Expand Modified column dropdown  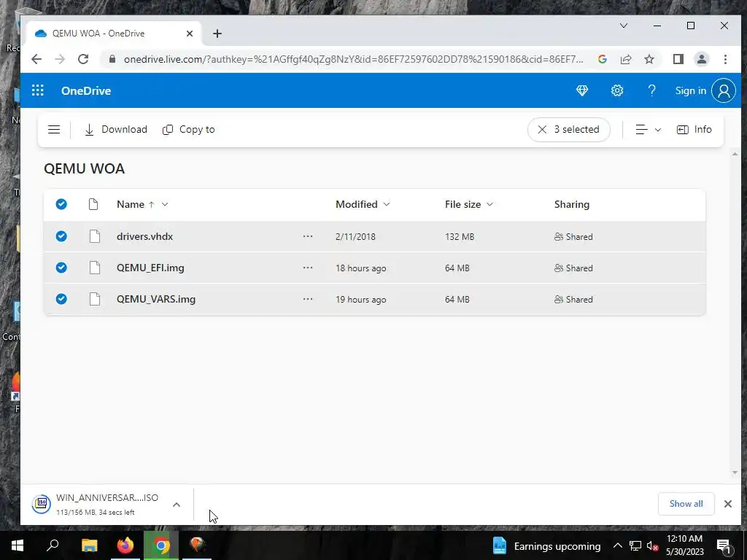pyautogui.click(x=387, y=204)
